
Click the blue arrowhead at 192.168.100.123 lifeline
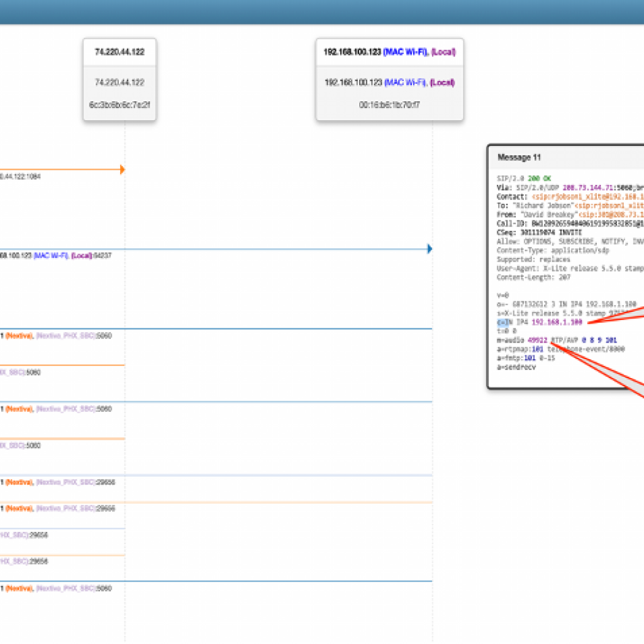tap(430, 249)
